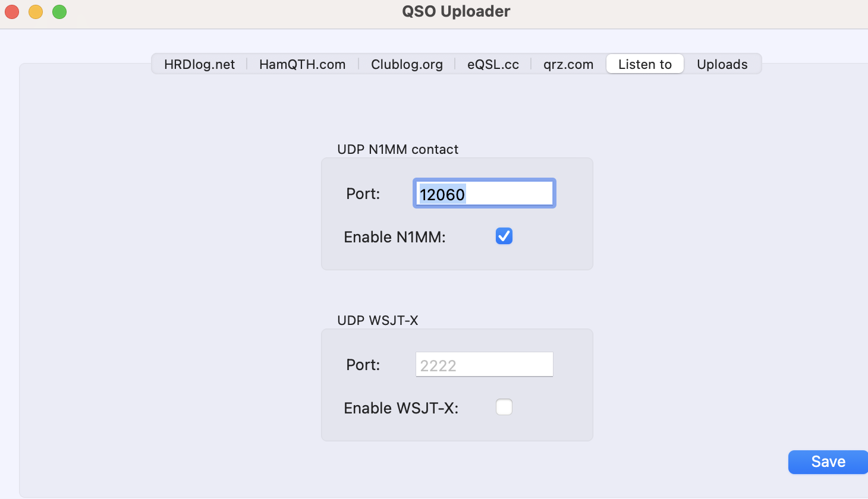
Task: Switch to the HamQTH.com tab
Action: (x=302, y=64)
